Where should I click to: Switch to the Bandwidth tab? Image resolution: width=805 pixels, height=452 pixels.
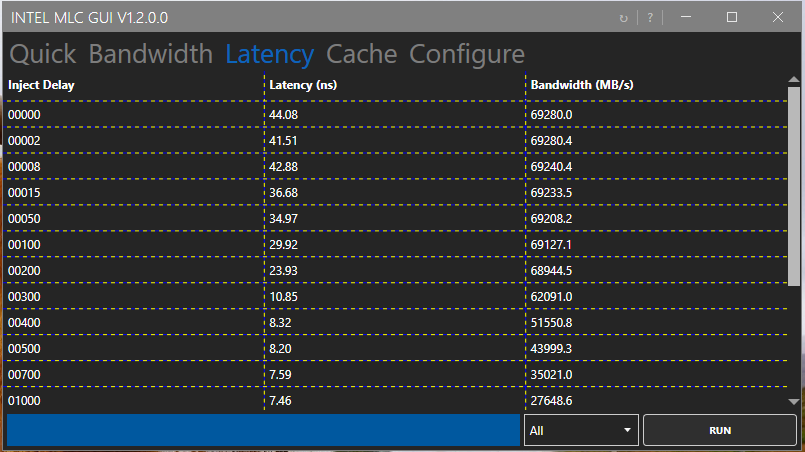coord(150,54)
